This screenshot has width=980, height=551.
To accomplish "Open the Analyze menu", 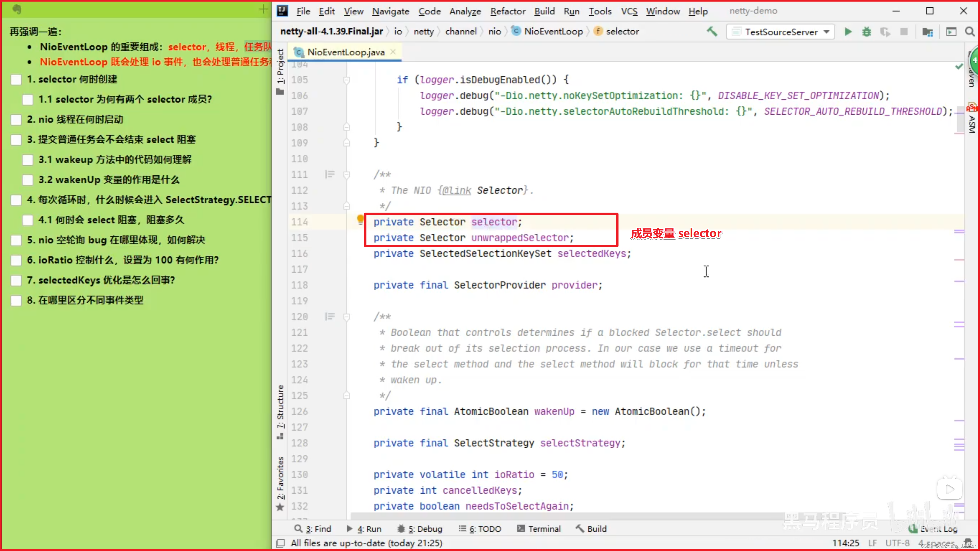I will click(x=465, y=11).
